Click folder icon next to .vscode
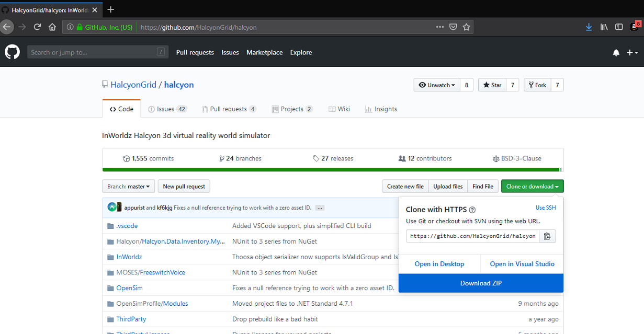 pyautogui.click(x=110, y=226)
